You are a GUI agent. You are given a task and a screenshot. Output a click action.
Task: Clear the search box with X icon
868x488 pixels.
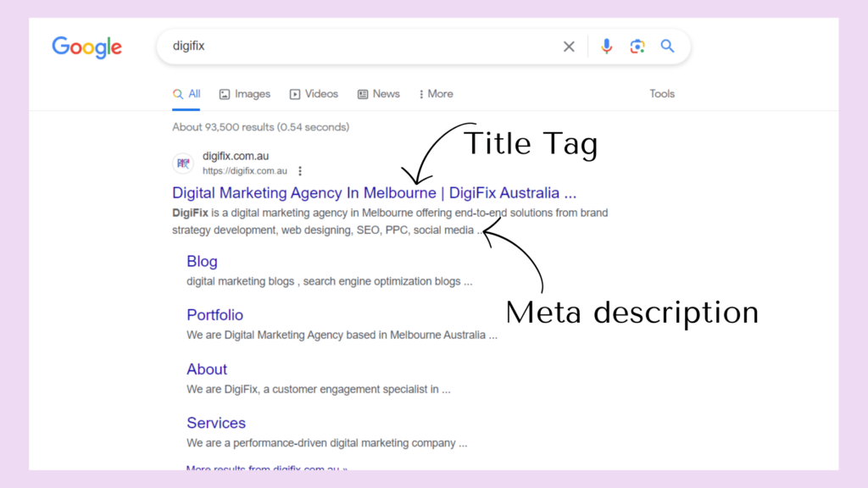tap(569, 47)
